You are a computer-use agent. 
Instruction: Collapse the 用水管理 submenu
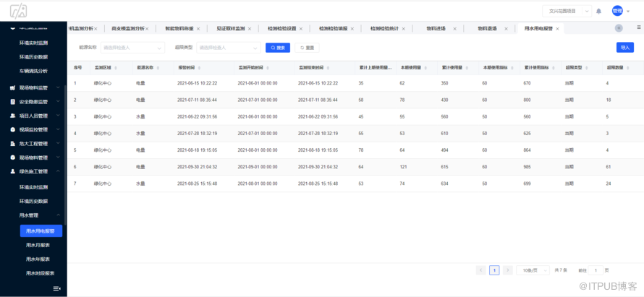tap(33, 215)
